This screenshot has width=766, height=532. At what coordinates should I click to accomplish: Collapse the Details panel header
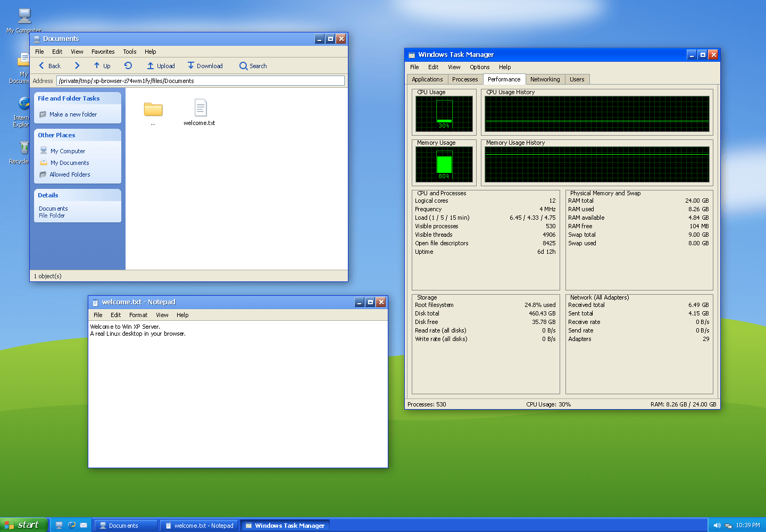pos(78,195)
